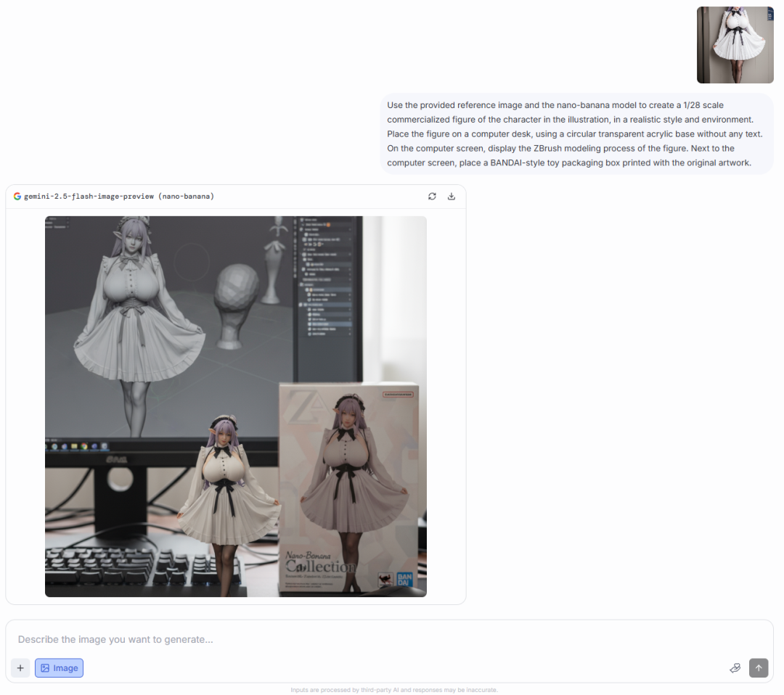Screen dimensions: 784x695
Task: Download the generated image
Action: 451,197
